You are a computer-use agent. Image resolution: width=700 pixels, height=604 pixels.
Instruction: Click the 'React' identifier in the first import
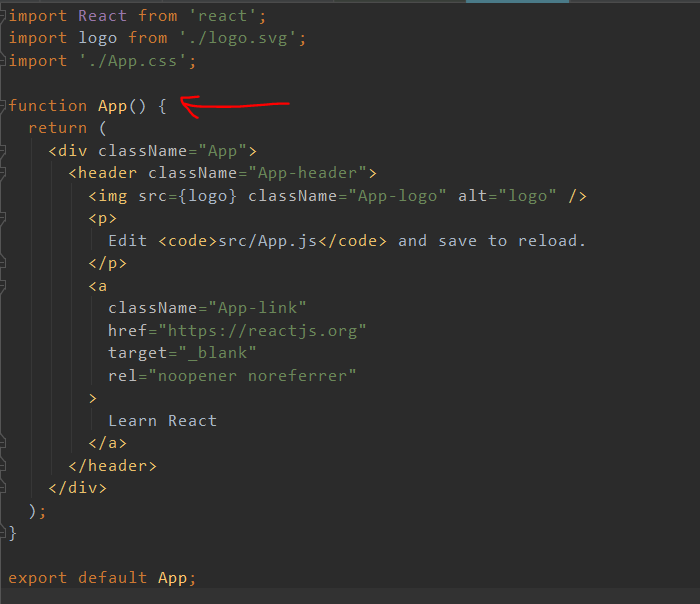click(x=103, y=16)
